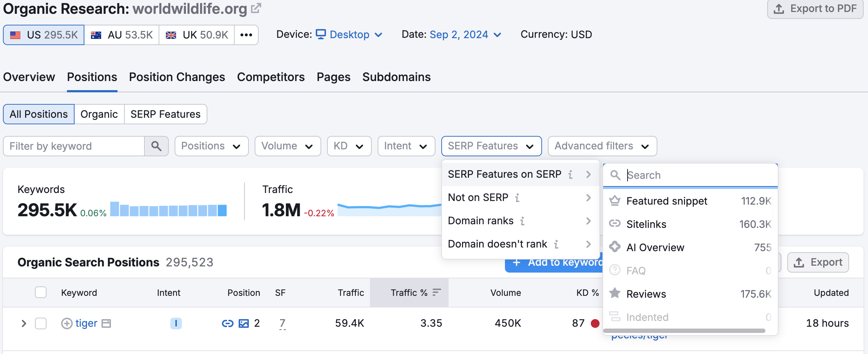Click the Traffic % sort icon
The height and width of the screenshot is (354, 868).
[437, 292]
